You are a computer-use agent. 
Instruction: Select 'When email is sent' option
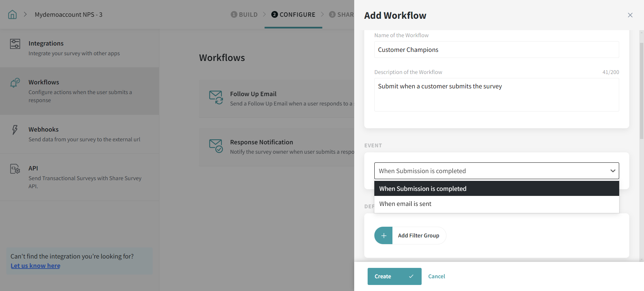click(x=405, y=204)
